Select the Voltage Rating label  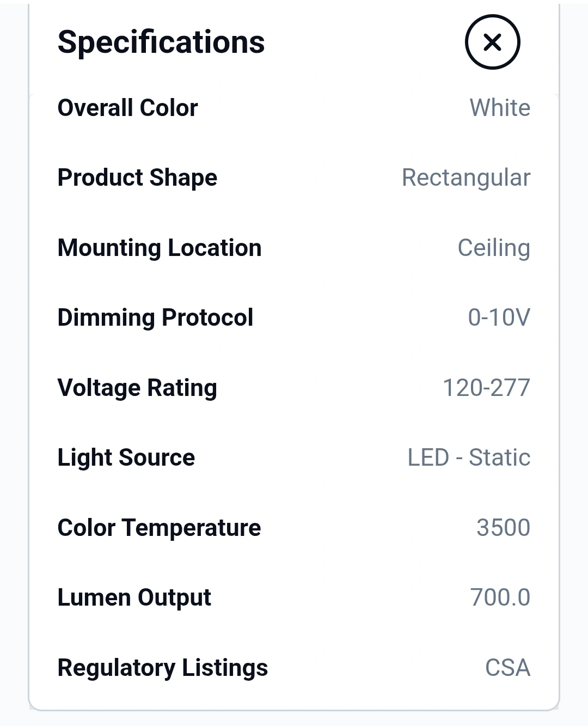pos(137,388)
